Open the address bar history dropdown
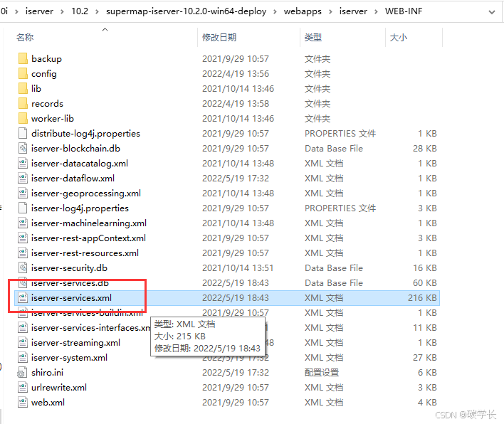This screenshot has height=424, width=504. 493,12
